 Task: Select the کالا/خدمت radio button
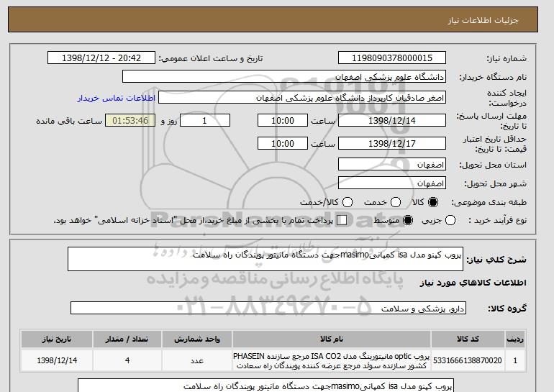(x=348, y=202)
